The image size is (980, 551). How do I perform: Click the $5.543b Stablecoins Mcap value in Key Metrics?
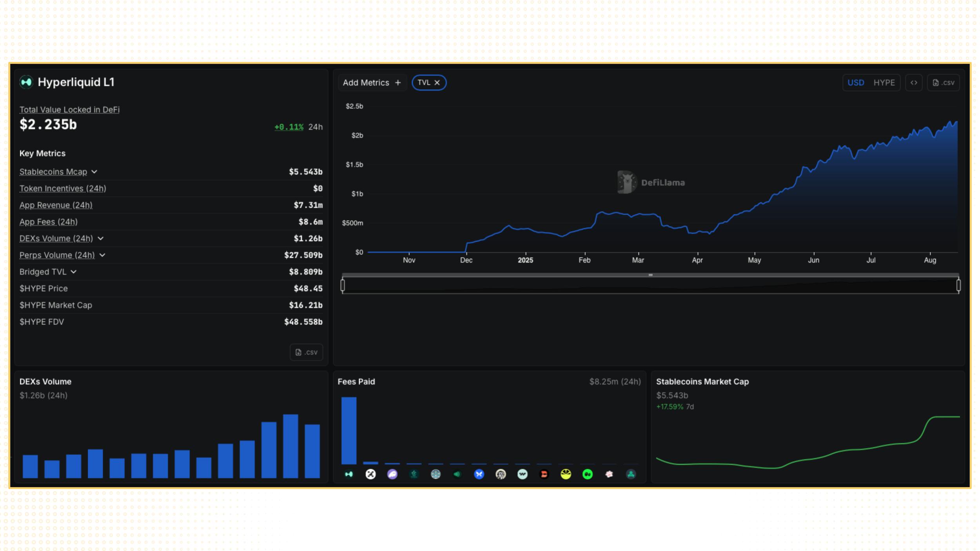coord(306,172)
